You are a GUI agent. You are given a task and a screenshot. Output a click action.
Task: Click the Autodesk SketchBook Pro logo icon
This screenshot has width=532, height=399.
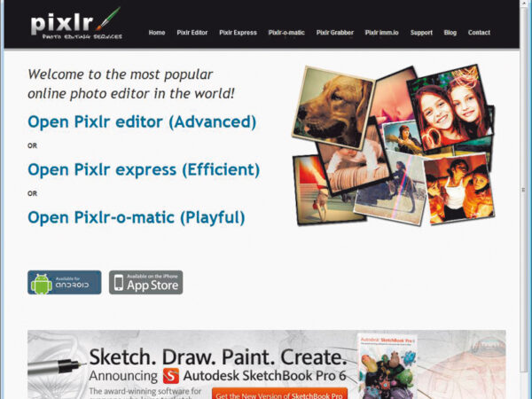[x=170, y=376]
